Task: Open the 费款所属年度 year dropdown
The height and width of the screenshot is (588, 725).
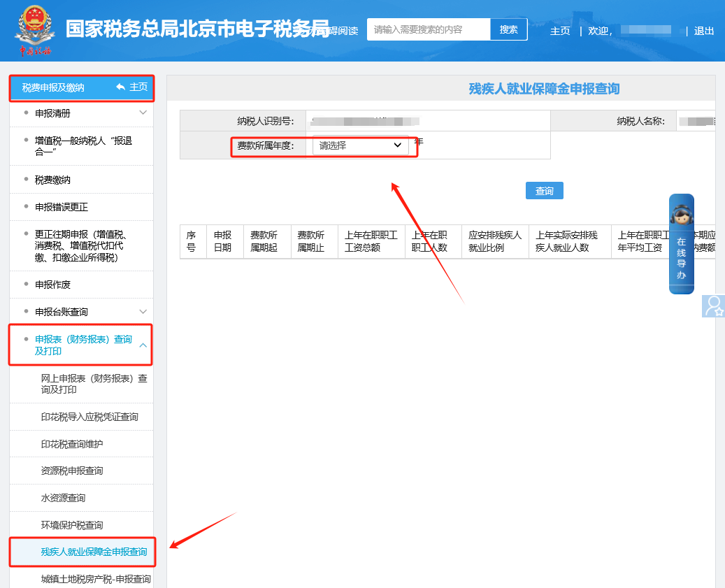Action: [x=360, y=145]
